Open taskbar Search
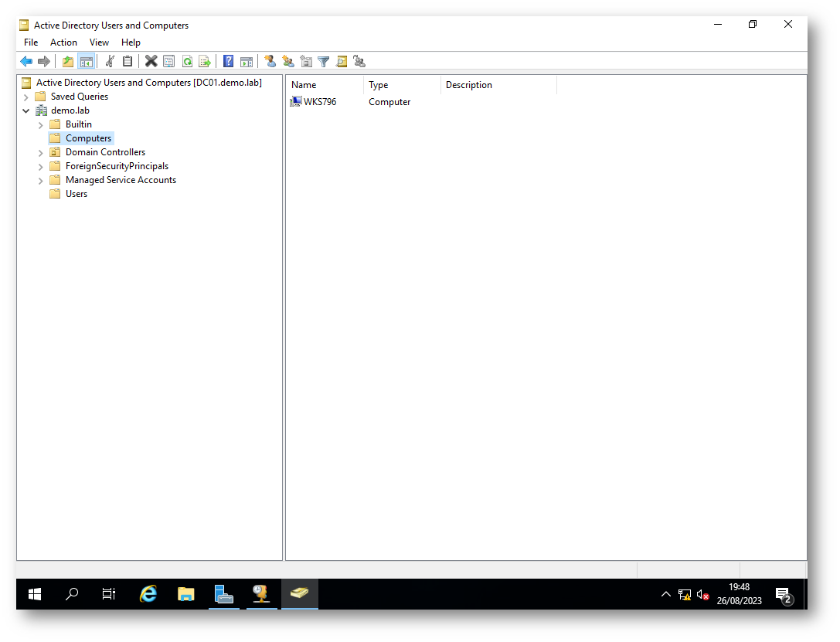Screen dimensions: 840x642 pyautogui.click(x=72, y=594)
